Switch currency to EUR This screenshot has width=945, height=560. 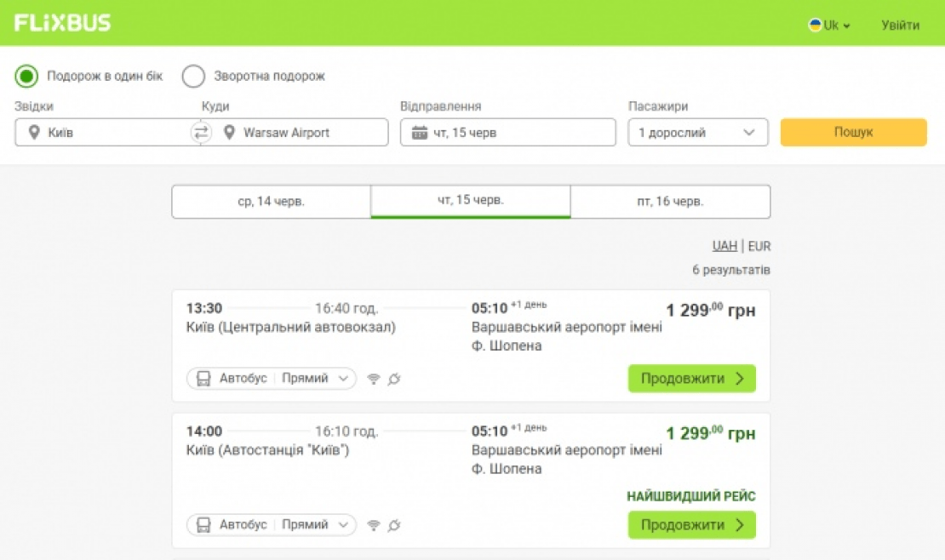click(x=759, y=246)
